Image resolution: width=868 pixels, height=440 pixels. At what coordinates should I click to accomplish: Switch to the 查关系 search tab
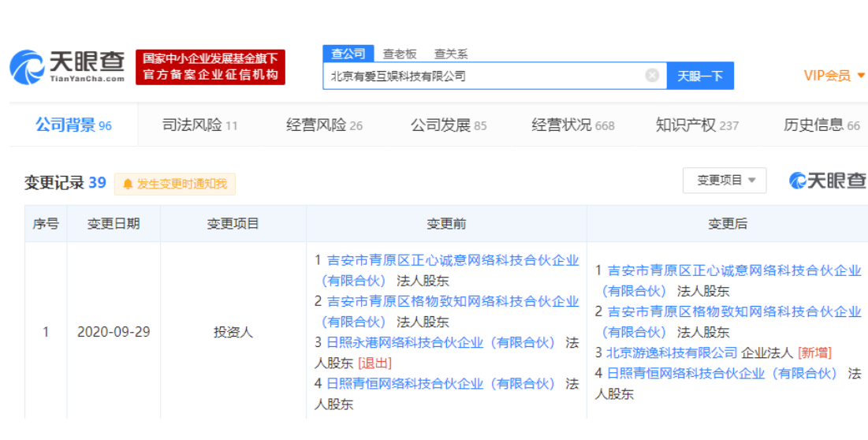(451, 54)
